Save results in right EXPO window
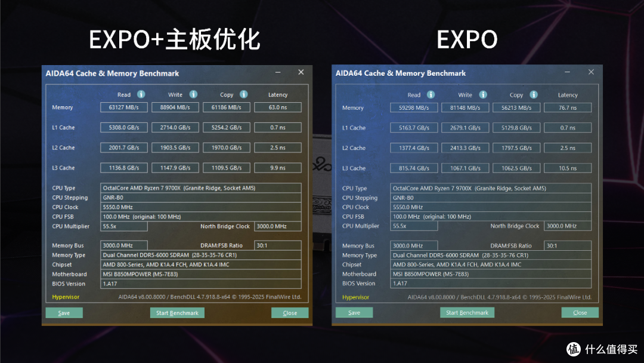 click(x=354, y=312)
